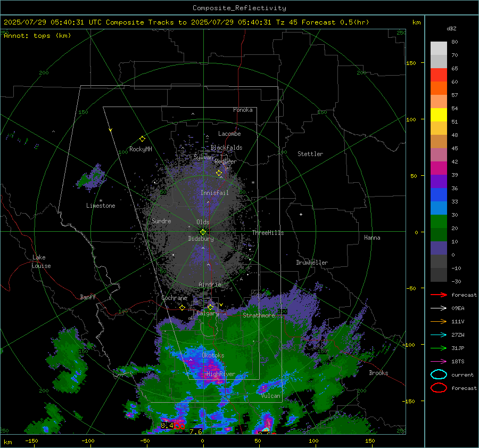479x448 pixels.
Task: Click the Blackfalds town label
Action: [226, 148]
